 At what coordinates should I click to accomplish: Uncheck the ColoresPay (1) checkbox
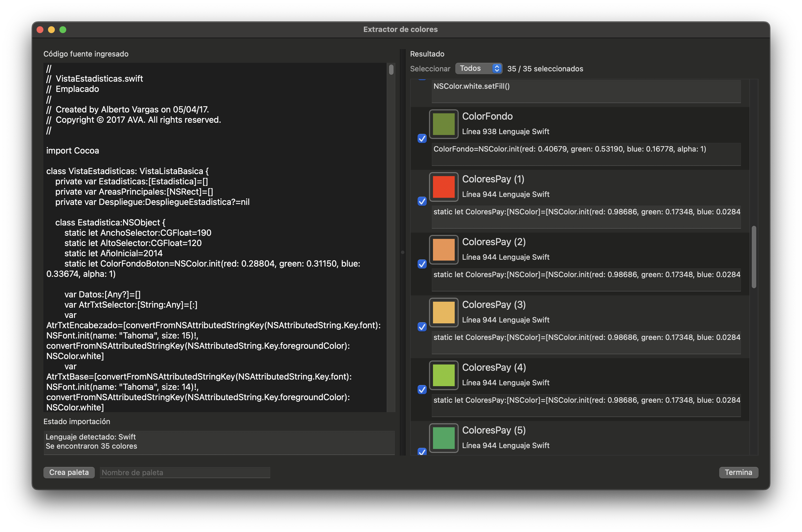(x=422, y=201)
